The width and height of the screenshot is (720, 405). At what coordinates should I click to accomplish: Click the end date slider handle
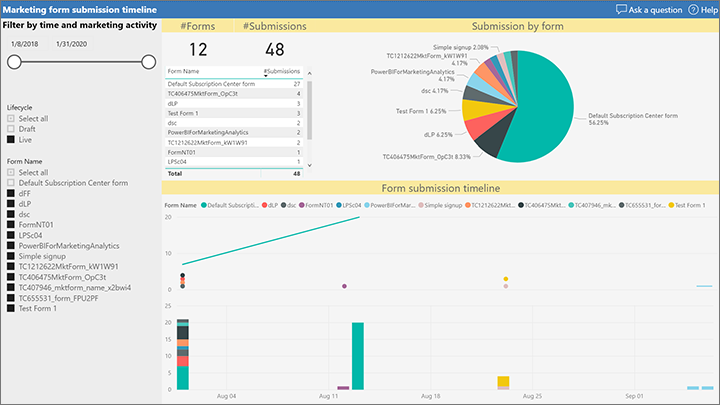click(x=148, y=62)
